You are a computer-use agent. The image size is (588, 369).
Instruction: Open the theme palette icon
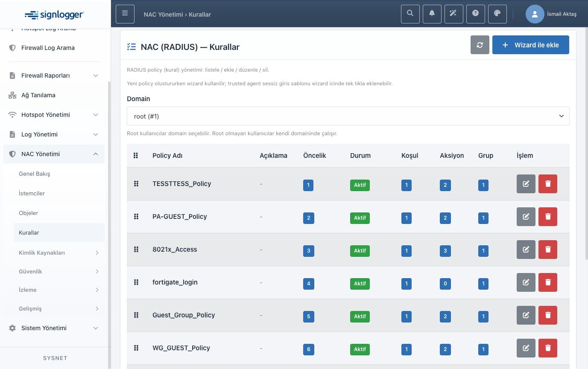[x=497, y=14]
